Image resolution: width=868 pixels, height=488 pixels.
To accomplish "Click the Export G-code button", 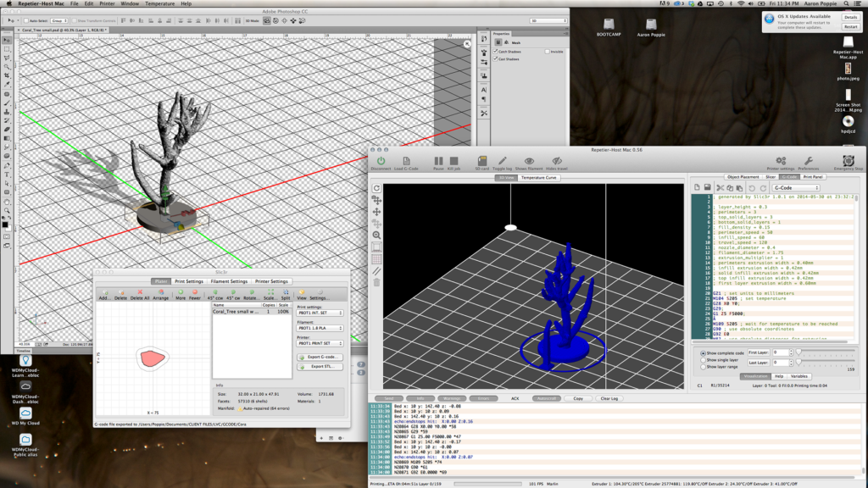I will coord(320,357).
